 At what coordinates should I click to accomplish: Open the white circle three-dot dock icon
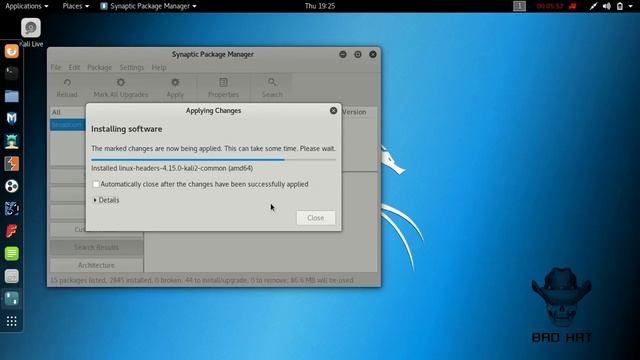(11, 186)
